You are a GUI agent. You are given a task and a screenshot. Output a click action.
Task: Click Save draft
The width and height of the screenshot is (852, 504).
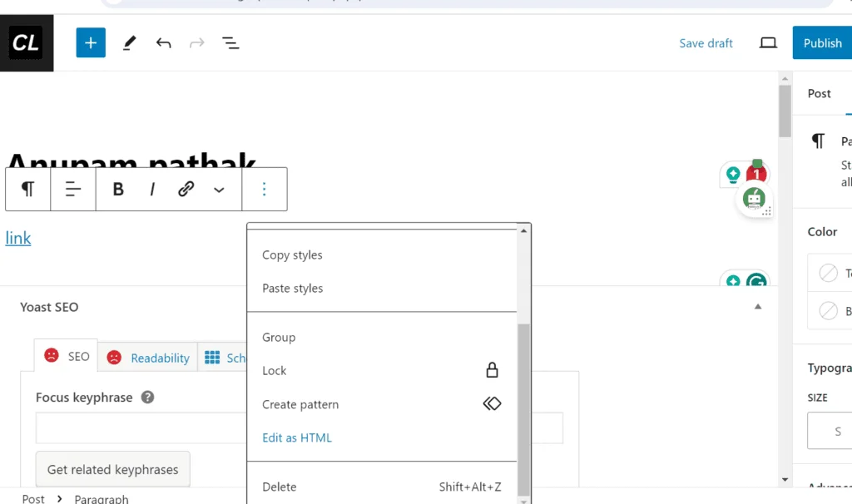[706, 43]
